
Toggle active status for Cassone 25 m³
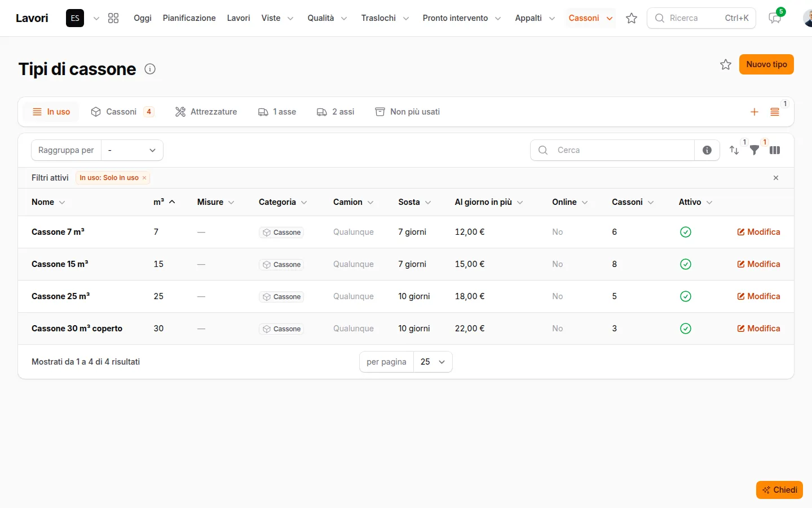click(686, 296)
